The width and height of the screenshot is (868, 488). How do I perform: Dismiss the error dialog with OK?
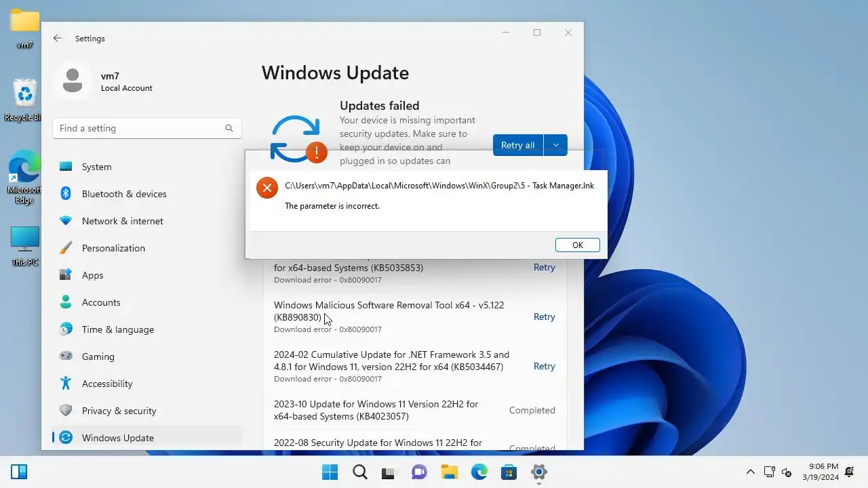[577, 245]
